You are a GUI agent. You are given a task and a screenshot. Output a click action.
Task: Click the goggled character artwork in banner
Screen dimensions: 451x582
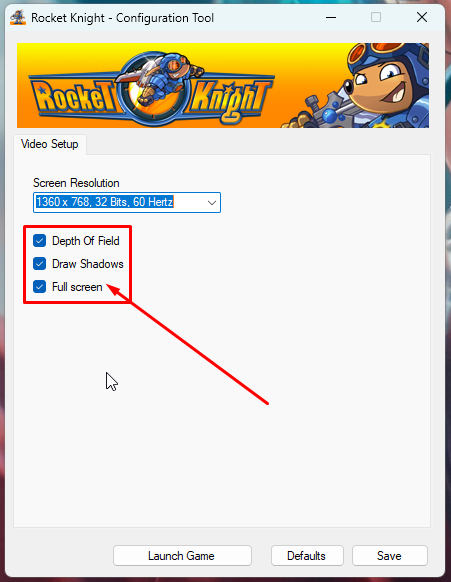[x=364, y=86]
